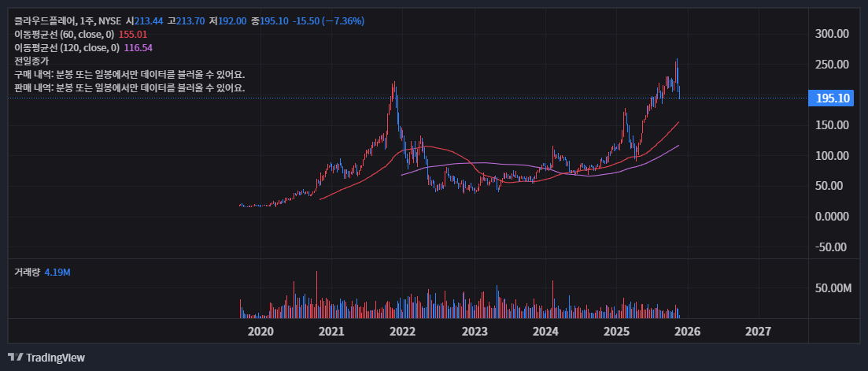
Task: Click the TradingView text link
Action: pyautogui.click(x=55, y=358)
